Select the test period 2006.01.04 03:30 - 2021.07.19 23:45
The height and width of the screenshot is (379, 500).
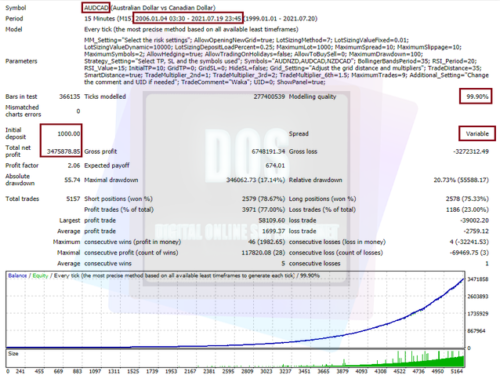click(188, 18)
